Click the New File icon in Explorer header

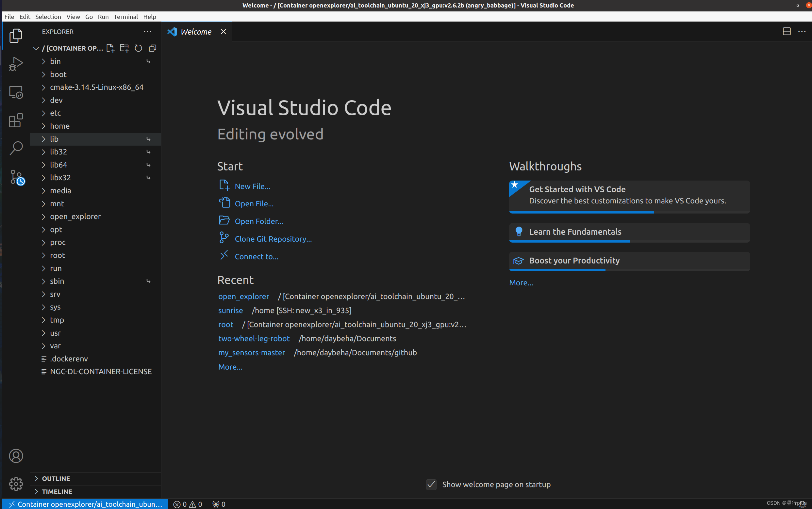(110, 48)
